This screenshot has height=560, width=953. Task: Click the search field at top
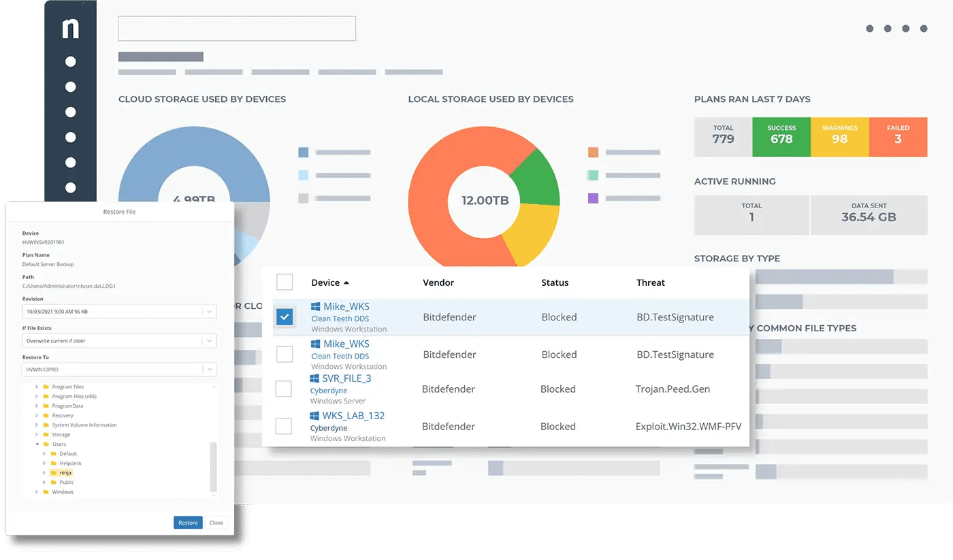tap(237, 29)
